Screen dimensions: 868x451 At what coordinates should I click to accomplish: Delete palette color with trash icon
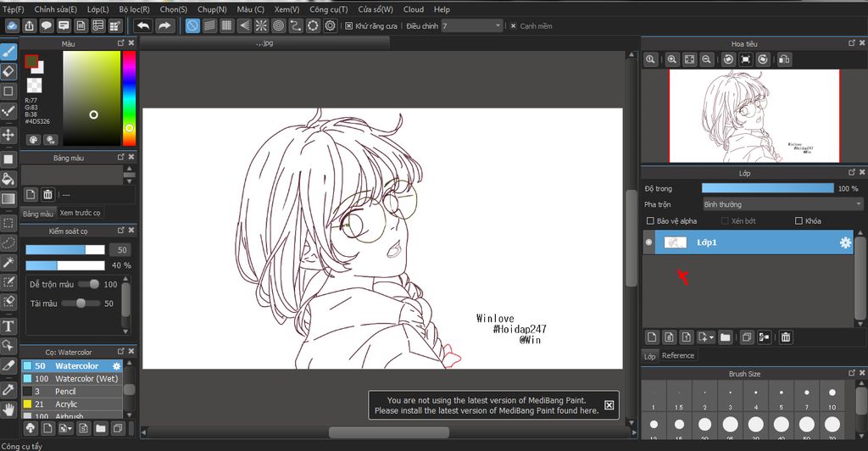48,194
